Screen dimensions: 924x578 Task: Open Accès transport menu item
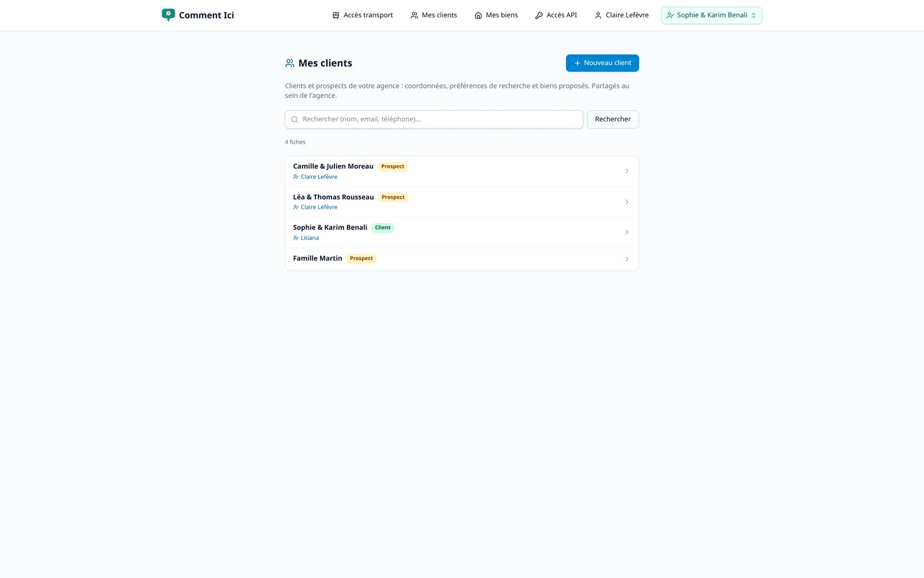tap(363, 15)
